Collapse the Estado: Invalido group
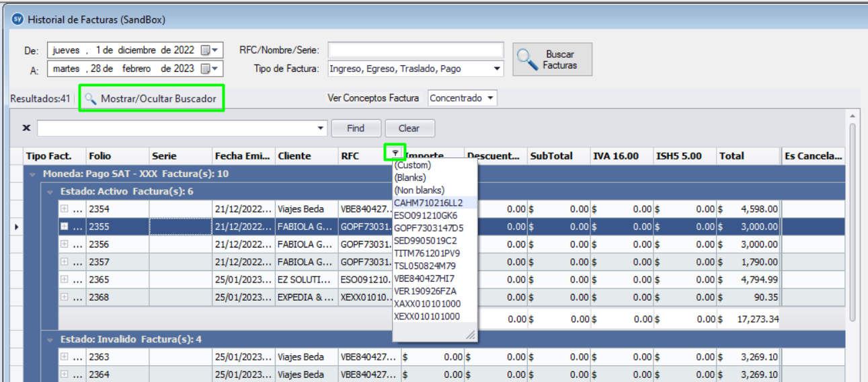868x382 pixels. 50,340
